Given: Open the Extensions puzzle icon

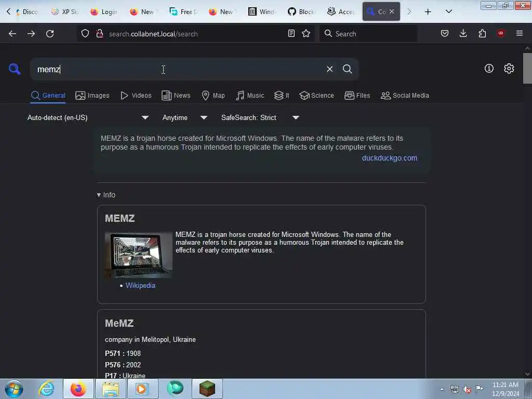Looking at the screenshot, I should 482,33.
